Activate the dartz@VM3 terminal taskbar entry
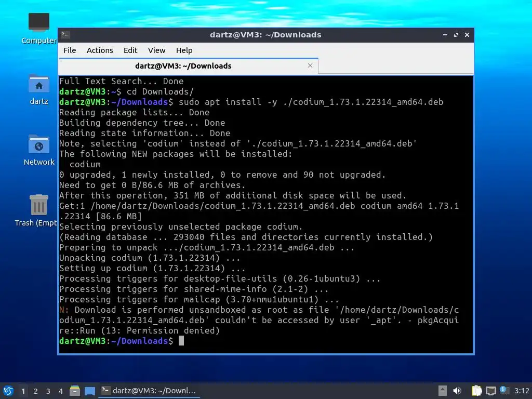This screenshot has width=532, height=399. click(149, 391)
